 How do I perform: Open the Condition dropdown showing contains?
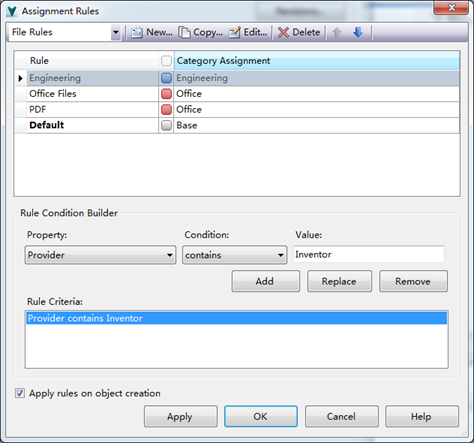tap(235, 255)
